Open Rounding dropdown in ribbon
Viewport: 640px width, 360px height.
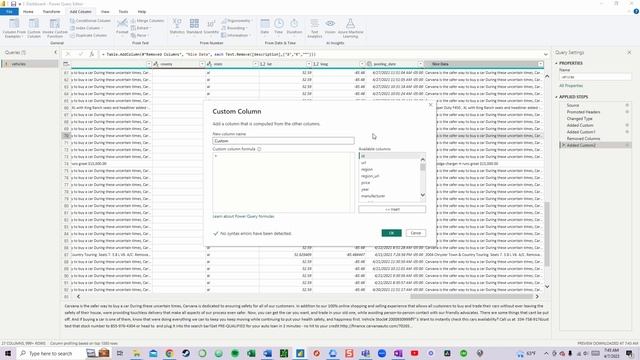(235, 28)
